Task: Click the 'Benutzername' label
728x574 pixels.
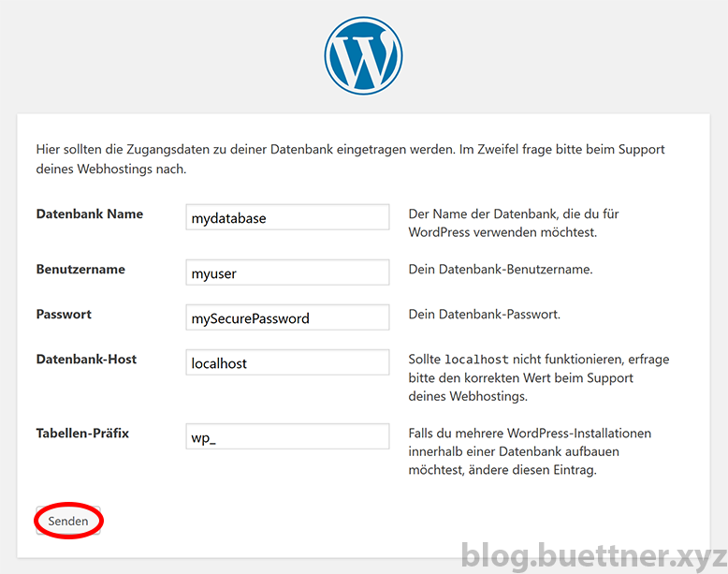Action: pyautogui.click(x=80, y=269)
